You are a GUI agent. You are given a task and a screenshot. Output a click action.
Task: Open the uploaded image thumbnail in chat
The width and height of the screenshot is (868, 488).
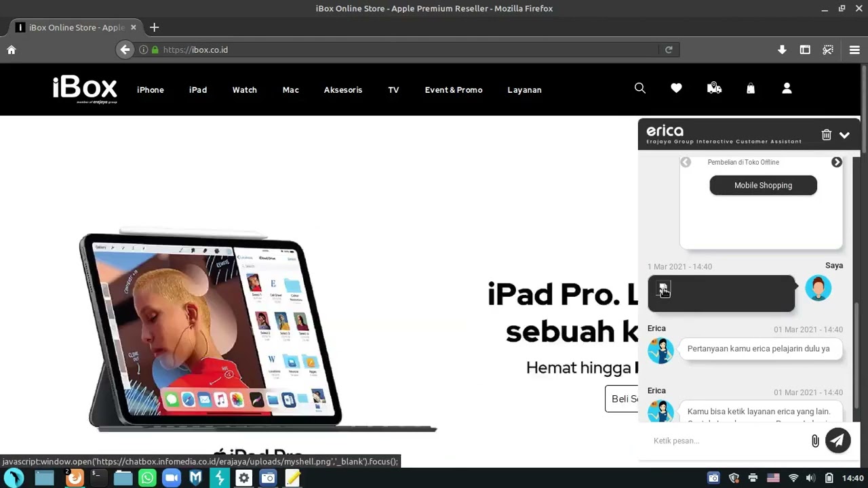[x=663, y=289]
